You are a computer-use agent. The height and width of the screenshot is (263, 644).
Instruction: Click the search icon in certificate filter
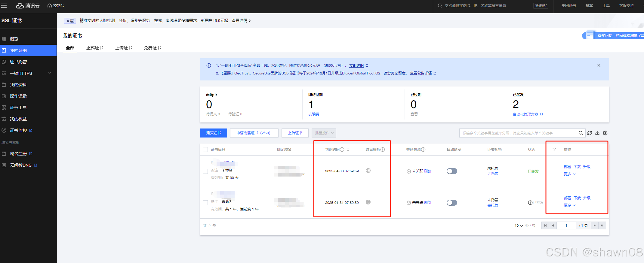pos(581,133)
